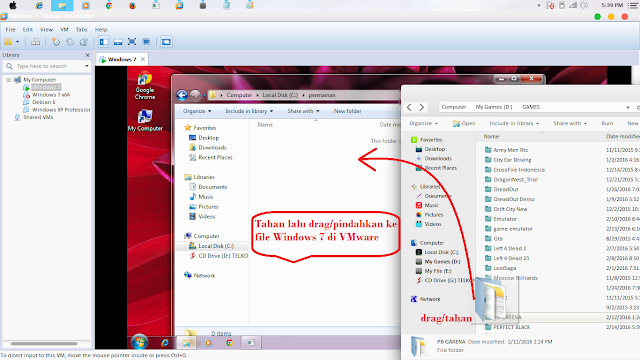Image resolution: width=640 pixels, height=360 pixels.
Task: Click the volume icon in top bar
Action: click(584, 5)
